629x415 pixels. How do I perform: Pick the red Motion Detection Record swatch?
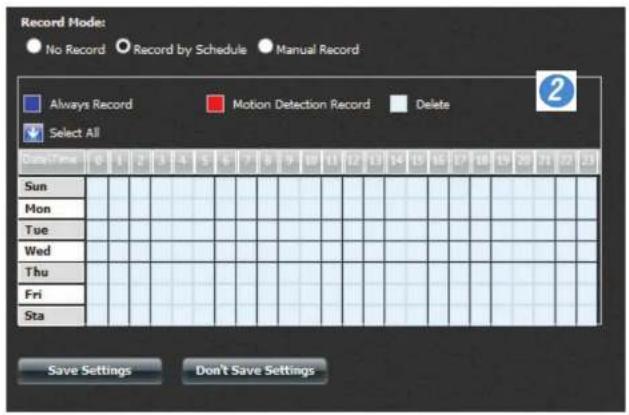215,104
